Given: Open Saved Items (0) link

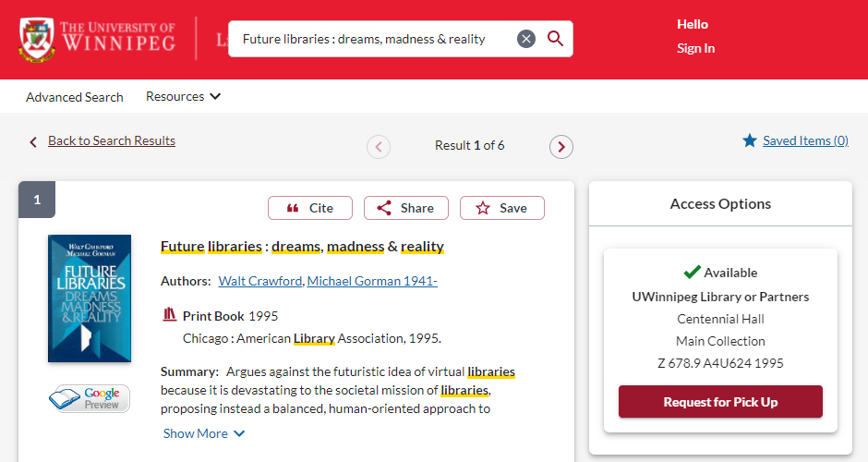Looking at the screenshot, I should pyautogui.click(x=805, y=140).
